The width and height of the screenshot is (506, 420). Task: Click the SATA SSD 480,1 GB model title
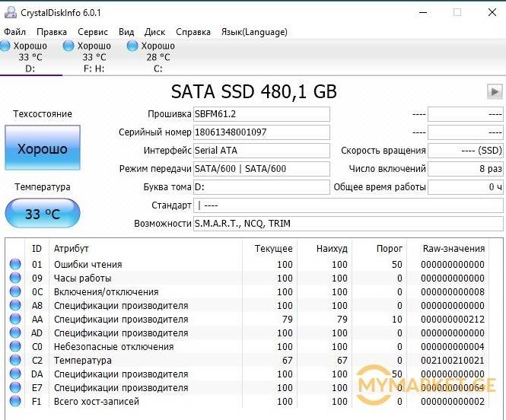point(253,91)
